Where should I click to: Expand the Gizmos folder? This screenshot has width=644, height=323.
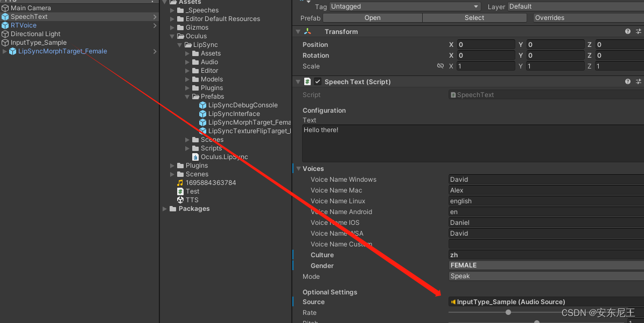coord(172,27)
